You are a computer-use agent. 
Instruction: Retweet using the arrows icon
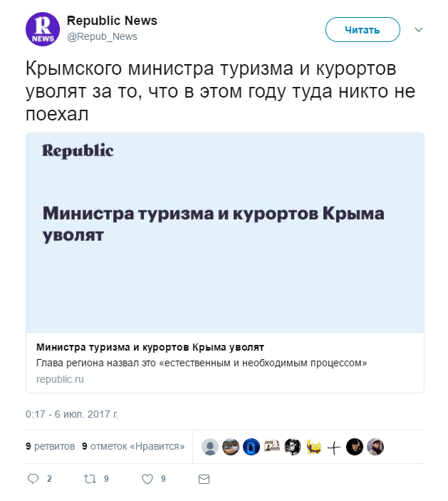click(x=90, y=479)
